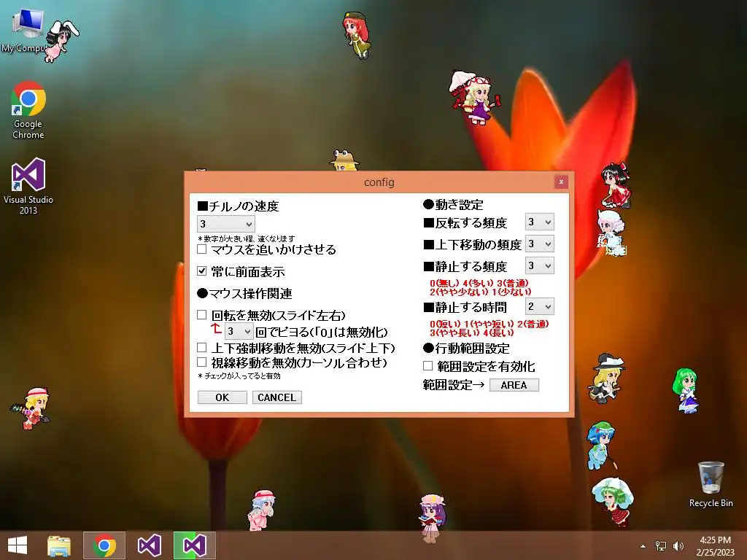Check 上下強制移動を無効 option
747x560 pixels.
coord(202,348)
